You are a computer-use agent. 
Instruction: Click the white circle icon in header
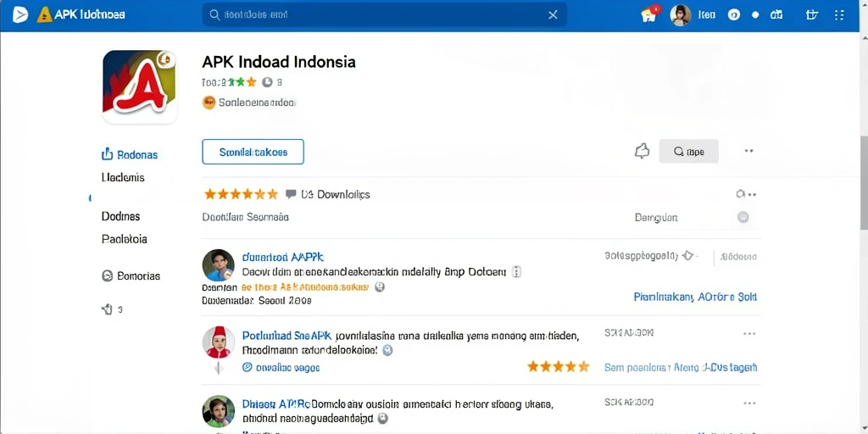click(x=733, y=15)
